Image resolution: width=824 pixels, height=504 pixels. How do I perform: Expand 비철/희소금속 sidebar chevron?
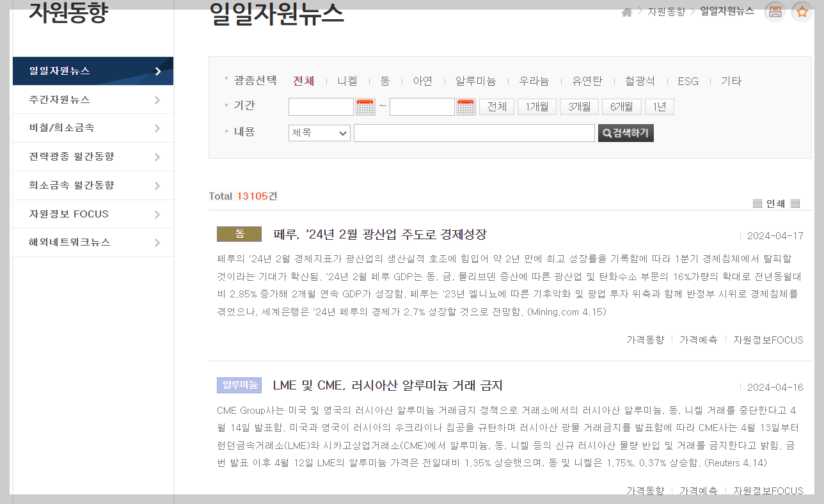coord(157,128)
